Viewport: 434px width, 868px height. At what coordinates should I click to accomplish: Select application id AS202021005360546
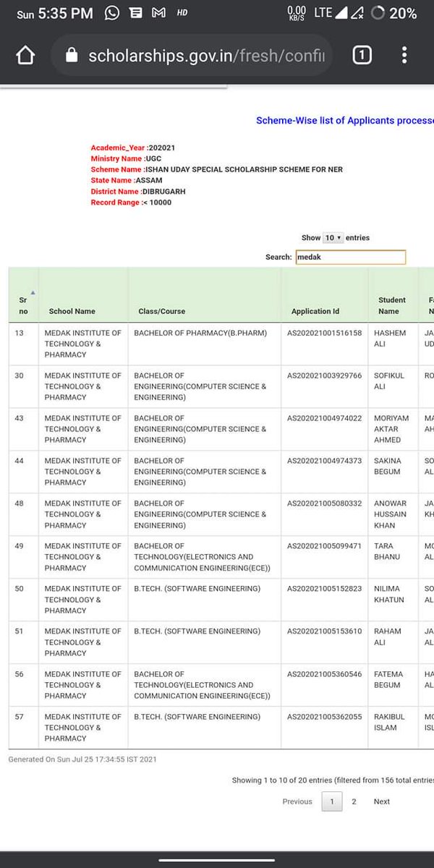click(325, 674)
